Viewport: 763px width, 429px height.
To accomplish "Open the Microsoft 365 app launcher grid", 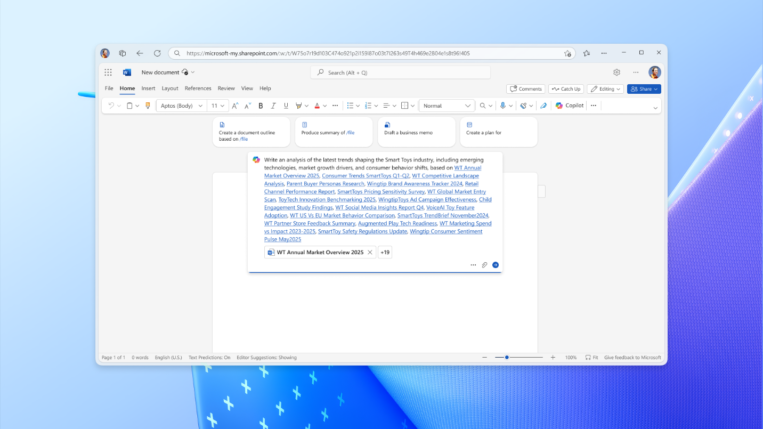I will click(x=108, y=72).
